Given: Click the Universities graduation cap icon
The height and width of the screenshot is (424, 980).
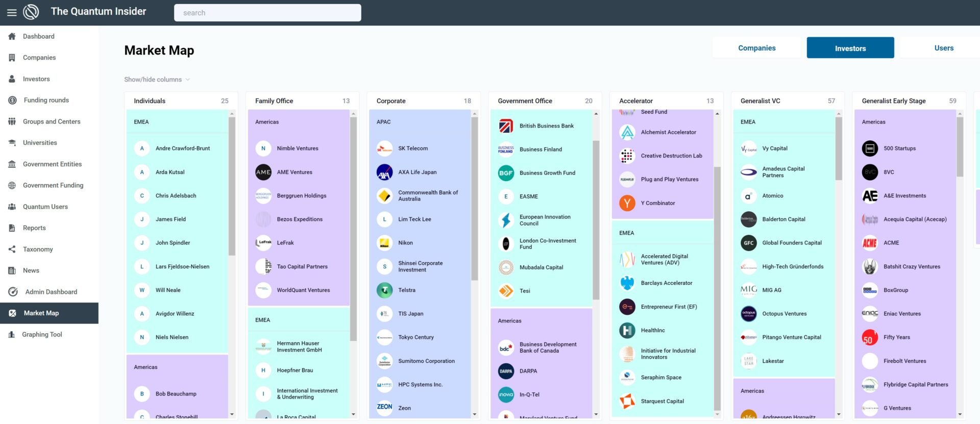Looking at the screenshot, I should pos(12,143).
